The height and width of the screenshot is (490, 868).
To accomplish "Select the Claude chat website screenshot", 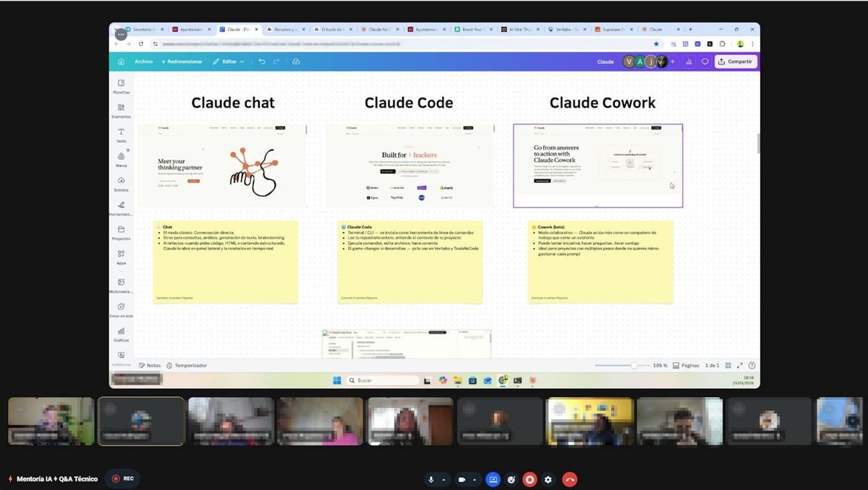I will [x=221, y=166].
